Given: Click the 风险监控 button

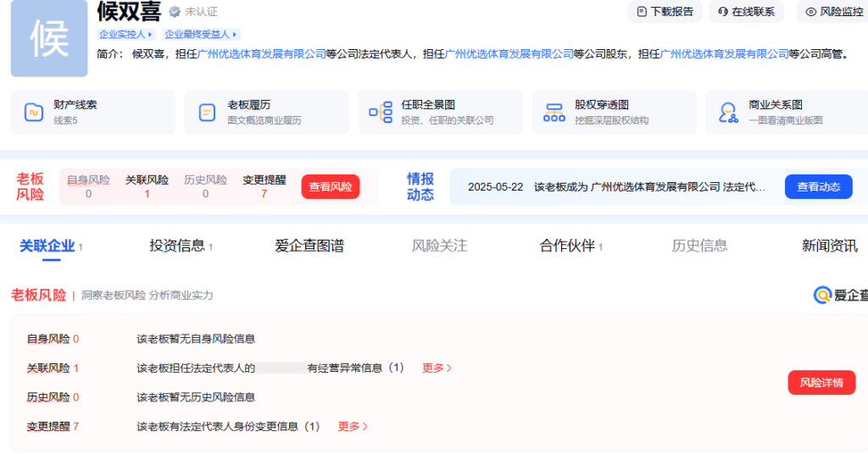Looking at the screenshot, I should 834,12.
